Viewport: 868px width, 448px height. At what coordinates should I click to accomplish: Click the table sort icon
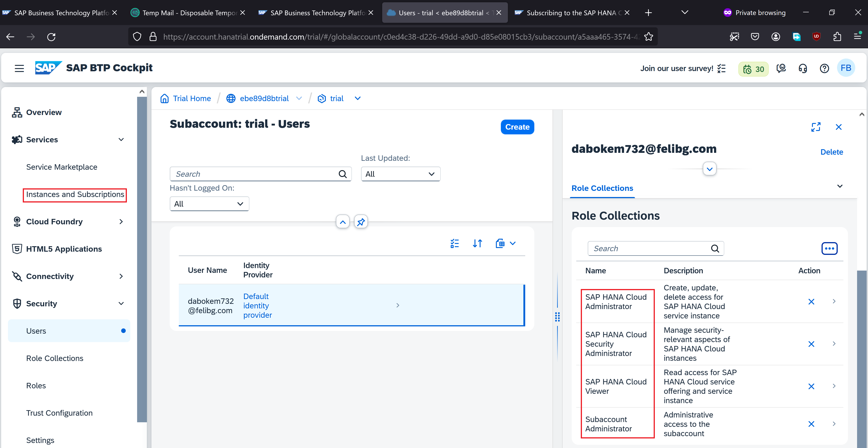click(x=477, y=243)
